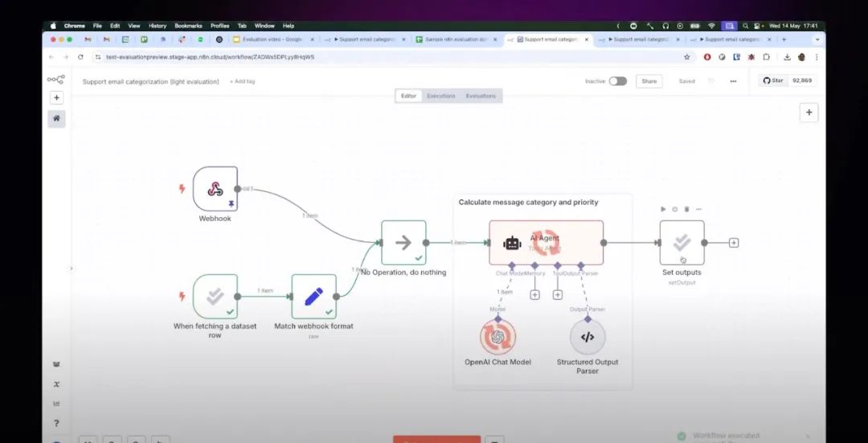Open the 'Match webhook format' pencil node
The image size is (868, 443).
[314, 297]
